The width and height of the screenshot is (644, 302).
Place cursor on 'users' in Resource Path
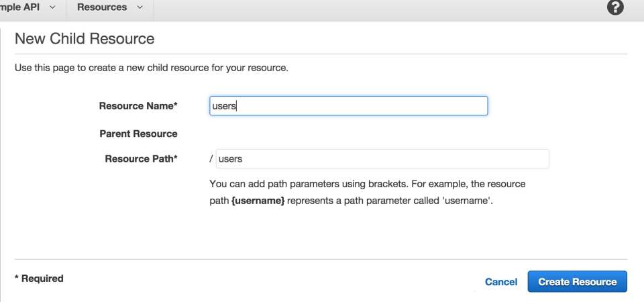[230, 159]
